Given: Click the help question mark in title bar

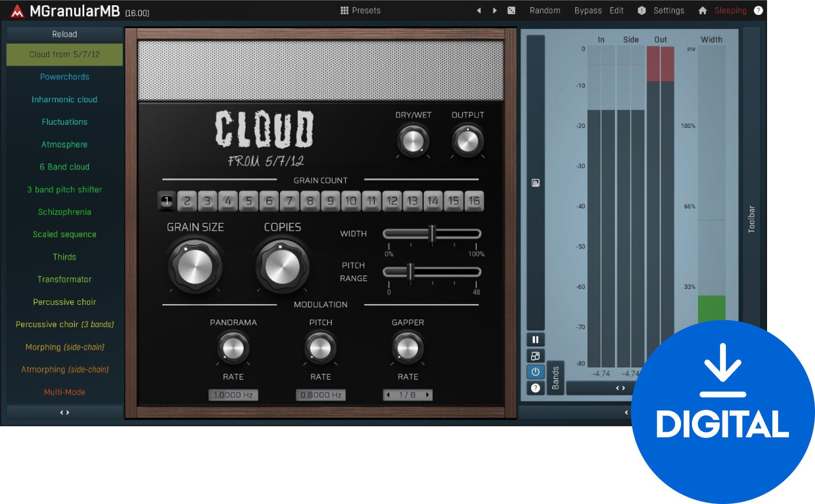Looking at the screenshot, I should tap(758, 11).
